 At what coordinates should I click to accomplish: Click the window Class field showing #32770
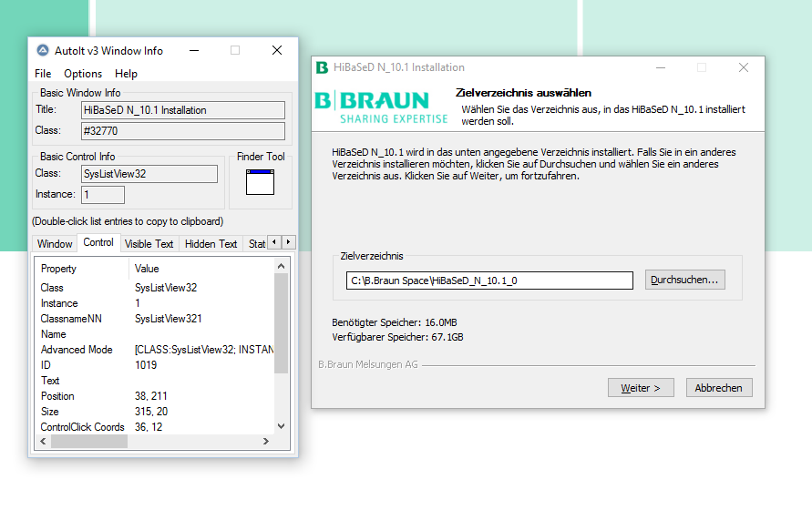(x=183, y=131)
